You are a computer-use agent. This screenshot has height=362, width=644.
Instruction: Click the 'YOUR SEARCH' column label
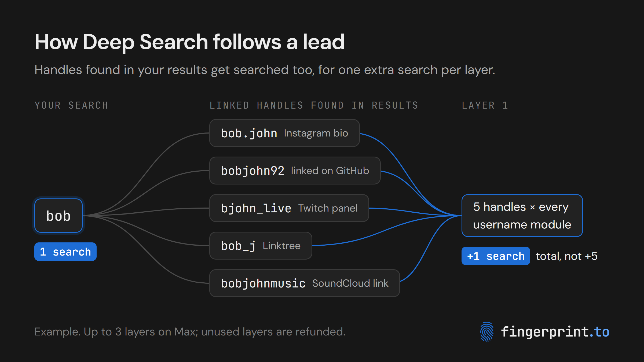pyautogui.click(x=71, y=105)
